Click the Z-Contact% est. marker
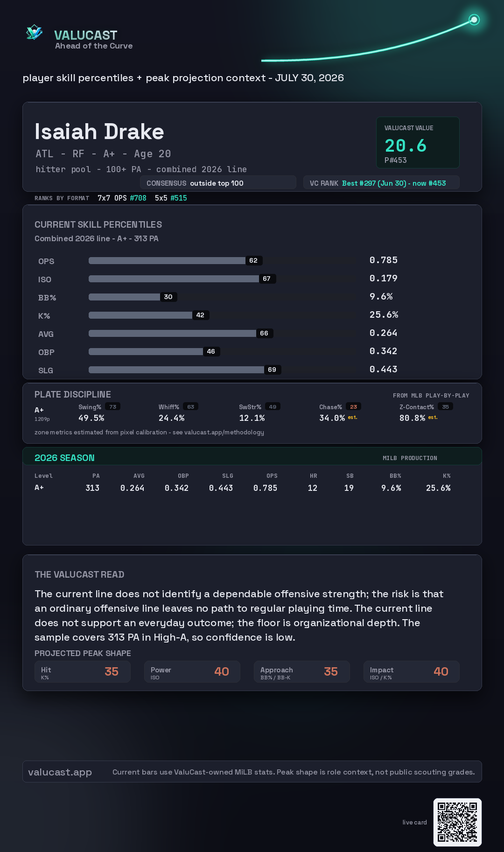This screenshot has width=504, height=852. (x=433, y=418)
